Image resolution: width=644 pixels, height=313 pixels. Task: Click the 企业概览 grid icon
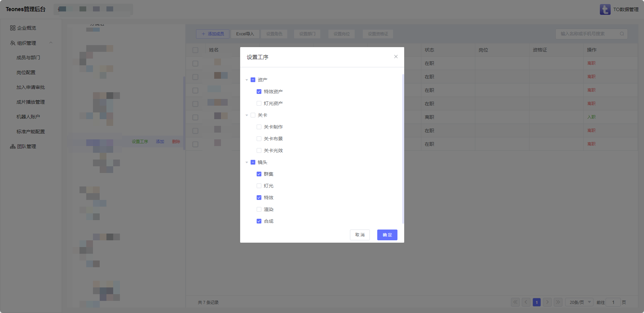coord(13,28)
